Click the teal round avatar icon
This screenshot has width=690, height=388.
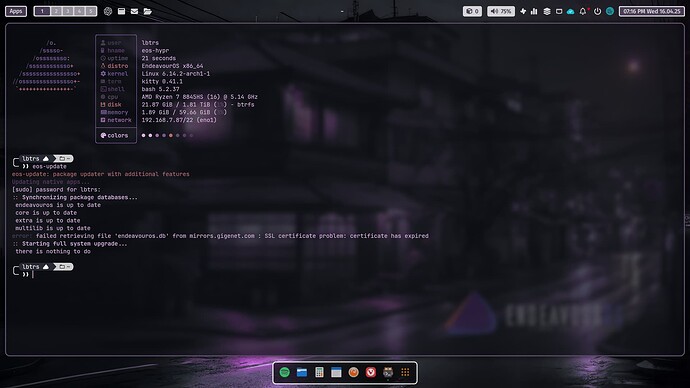point(610,11)
